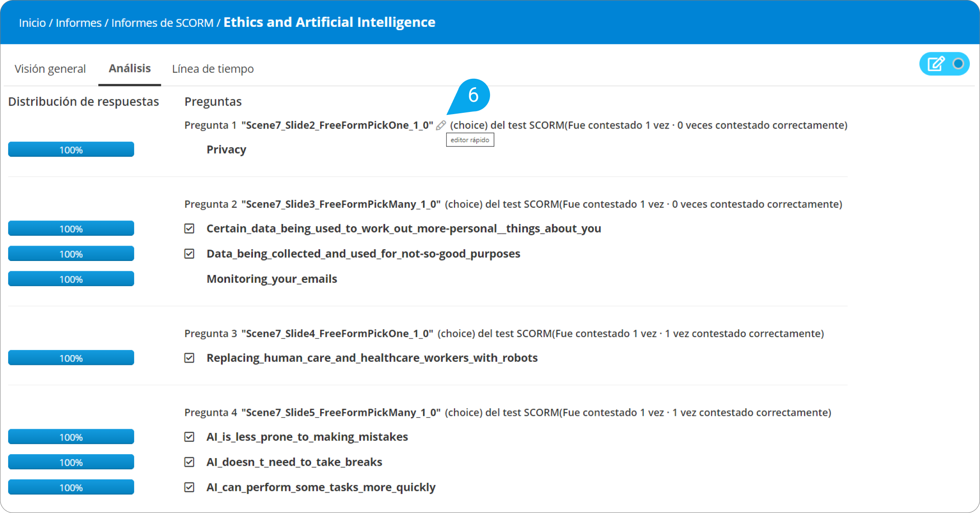980x513 pixels.
Task: Click the quick-edit pencil icon beside Pregunta 1
Action: point(441,125)
